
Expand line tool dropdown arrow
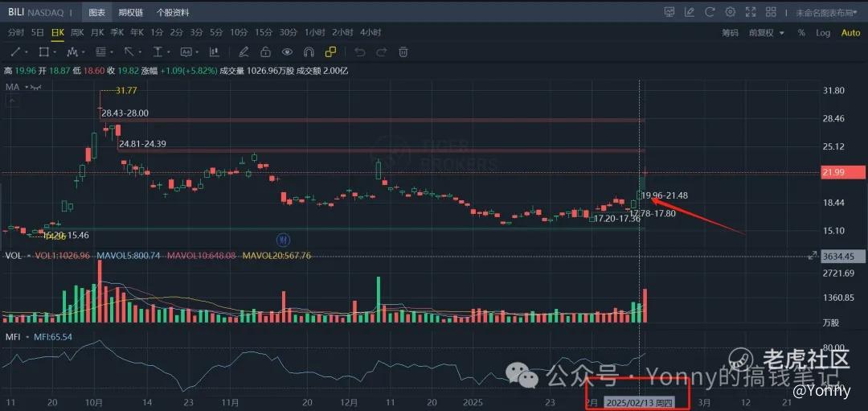tap(26, 52)
